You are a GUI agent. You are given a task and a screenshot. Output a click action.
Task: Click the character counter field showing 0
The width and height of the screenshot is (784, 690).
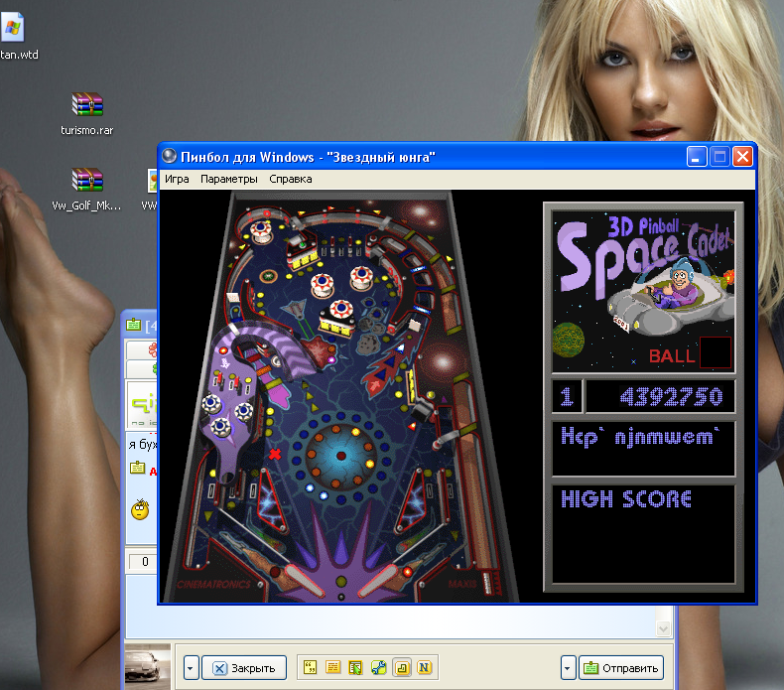coord(144,562)
